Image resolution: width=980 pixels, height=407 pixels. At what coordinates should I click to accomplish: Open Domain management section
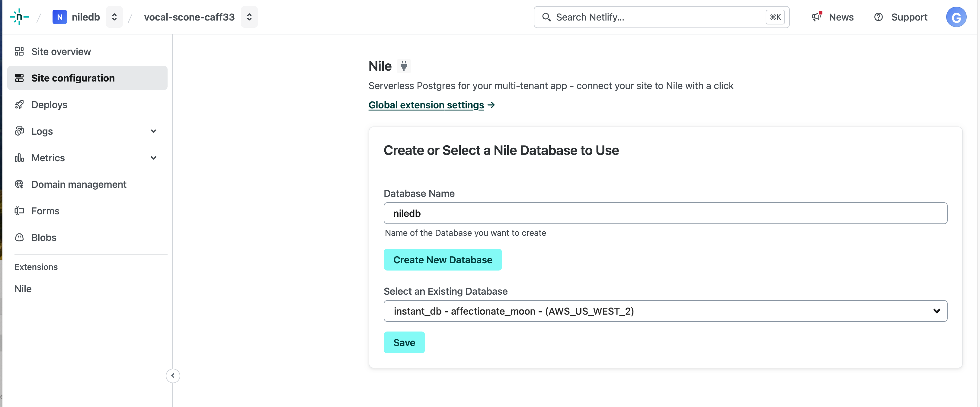tap(78, 184)
